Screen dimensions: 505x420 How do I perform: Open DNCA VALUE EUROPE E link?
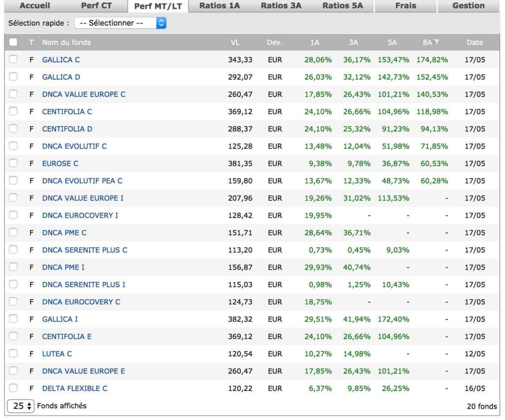tap(83, 371)
